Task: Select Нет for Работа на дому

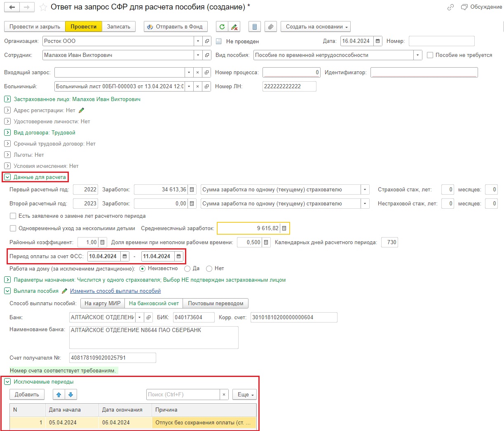Action: [209, 269]
